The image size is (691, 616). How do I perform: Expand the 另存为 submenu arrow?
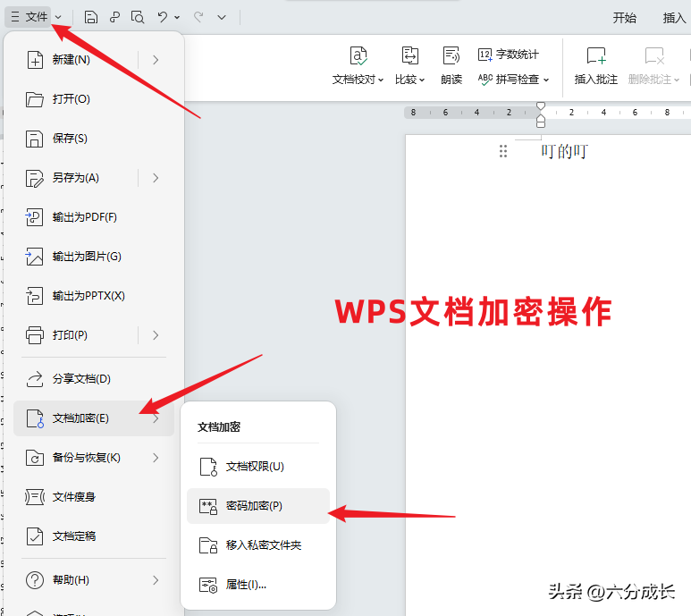(156, 178)
